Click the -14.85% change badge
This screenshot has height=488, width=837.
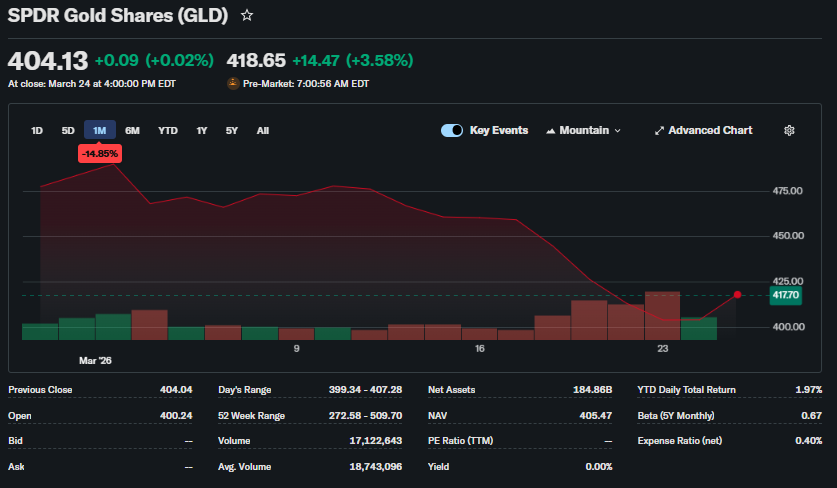100,153
